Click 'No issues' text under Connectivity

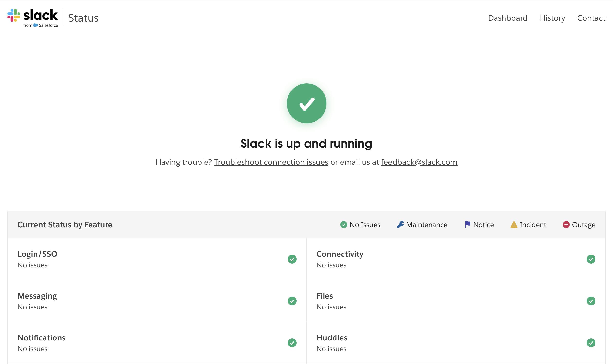coord(331,265)
